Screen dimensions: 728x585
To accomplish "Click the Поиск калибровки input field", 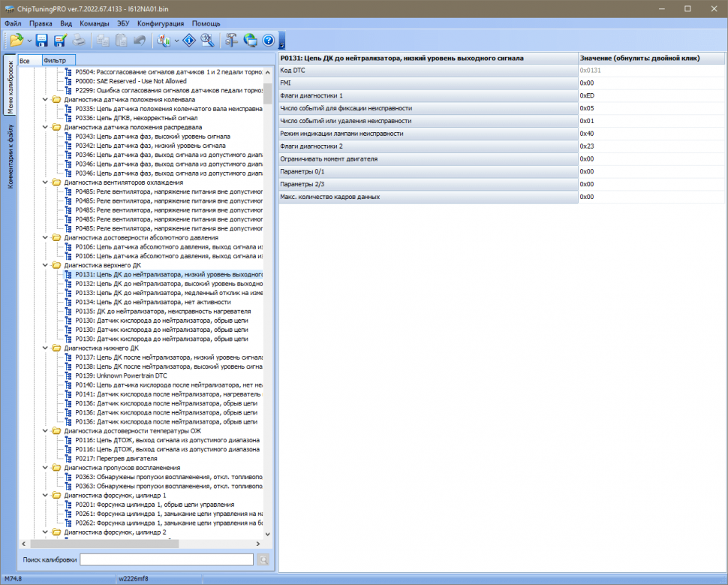I will pos(167,559).
